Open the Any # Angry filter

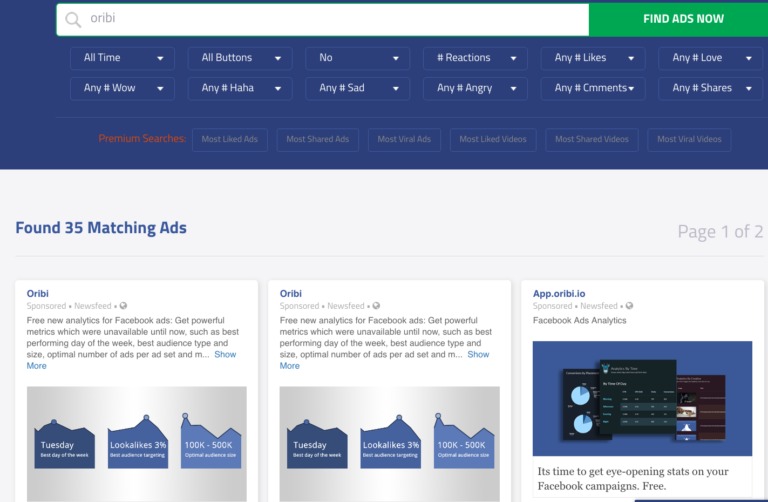pos(475,88)
